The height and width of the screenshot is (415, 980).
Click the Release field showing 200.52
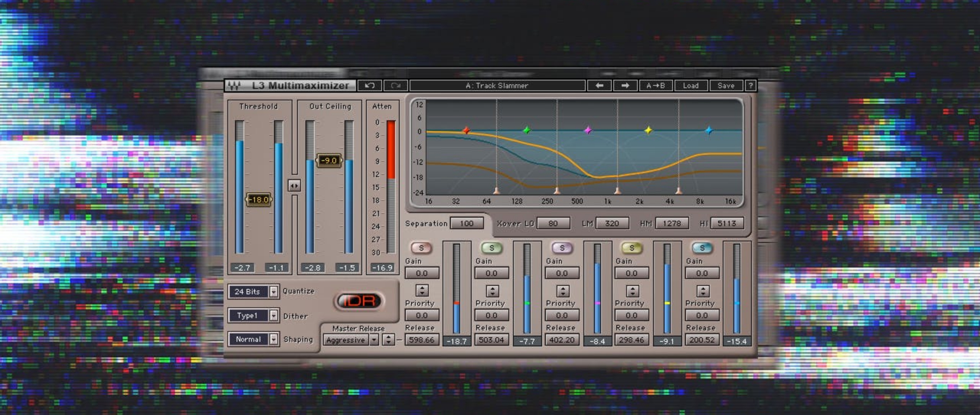coord(702,340)
